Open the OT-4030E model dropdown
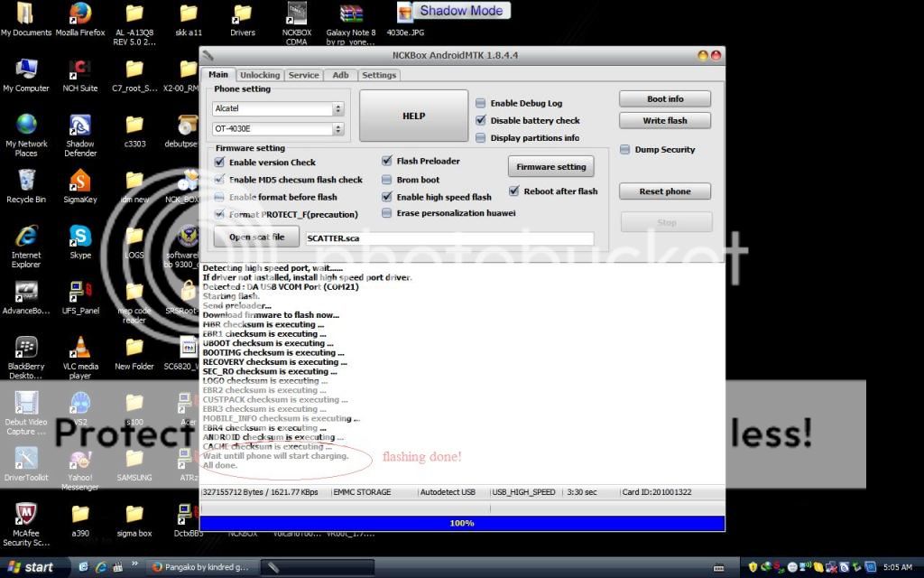924x578 pixels. tap(338, 129)
